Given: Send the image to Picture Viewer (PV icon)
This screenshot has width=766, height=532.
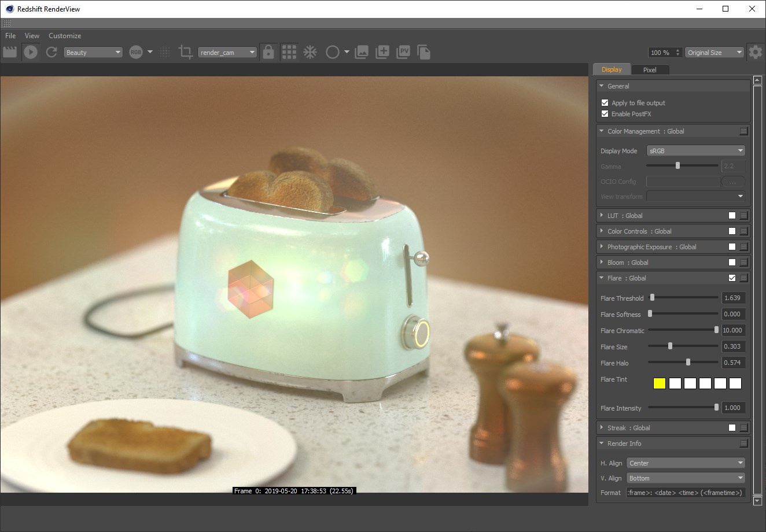Looking at the screenshot, I should [403, 52].
